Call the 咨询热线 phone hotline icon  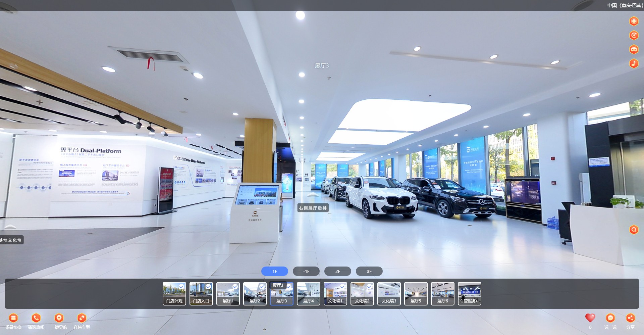[x=36, y=318]
